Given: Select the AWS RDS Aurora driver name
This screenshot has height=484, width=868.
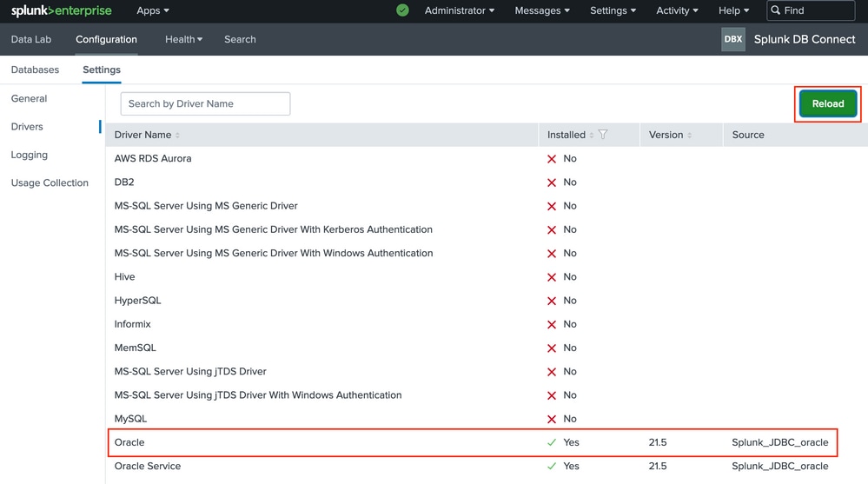Looking at the screenshot, I should [x=153, y=158].
